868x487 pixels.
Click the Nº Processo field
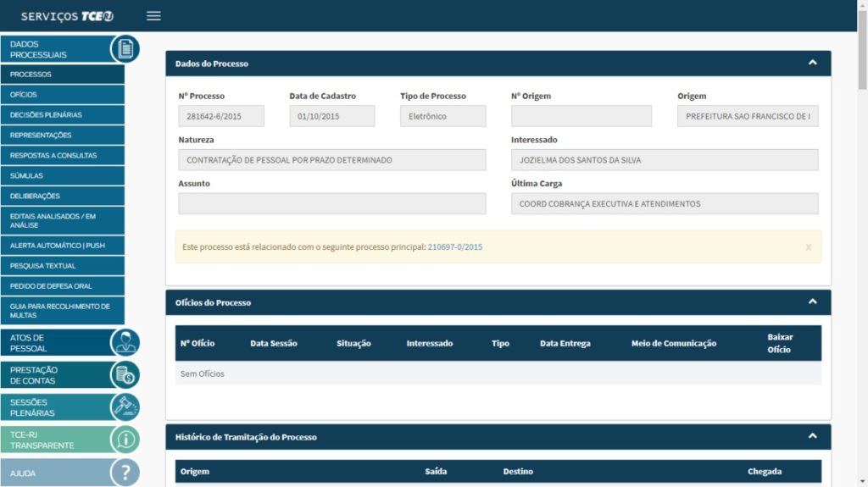[221, 116]
